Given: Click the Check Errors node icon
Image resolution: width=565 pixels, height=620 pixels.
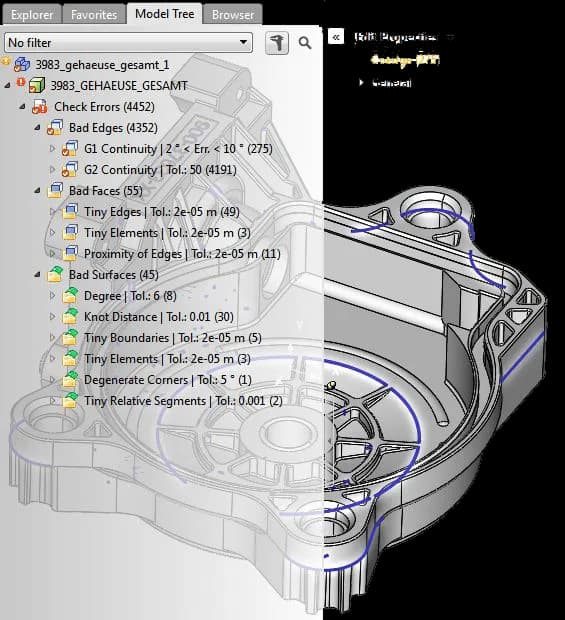Looking at the screenshot, I should [40, 107].
